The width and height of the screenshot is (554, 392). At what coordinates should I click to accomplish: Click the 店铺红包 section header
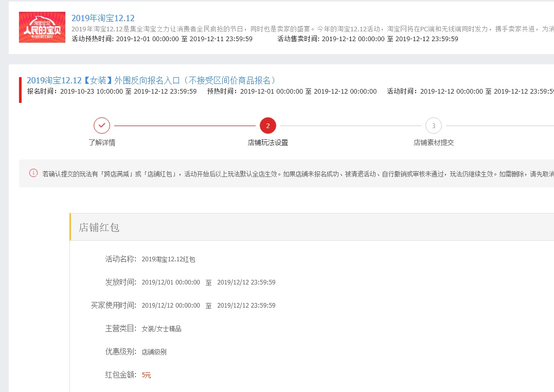point(312,227)
